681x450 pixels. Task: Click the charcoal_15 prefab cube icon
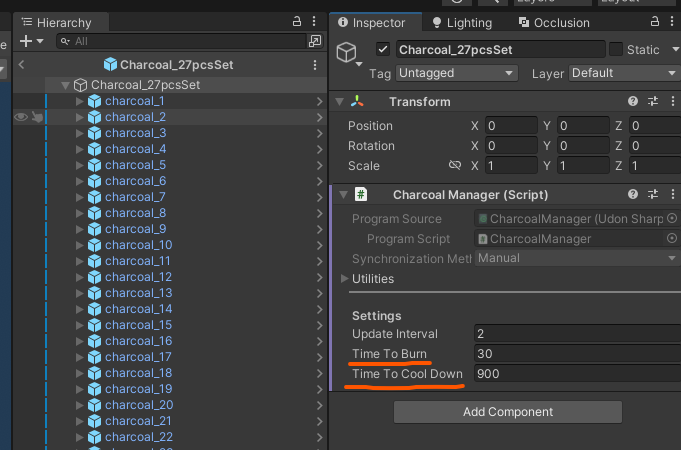94,325
